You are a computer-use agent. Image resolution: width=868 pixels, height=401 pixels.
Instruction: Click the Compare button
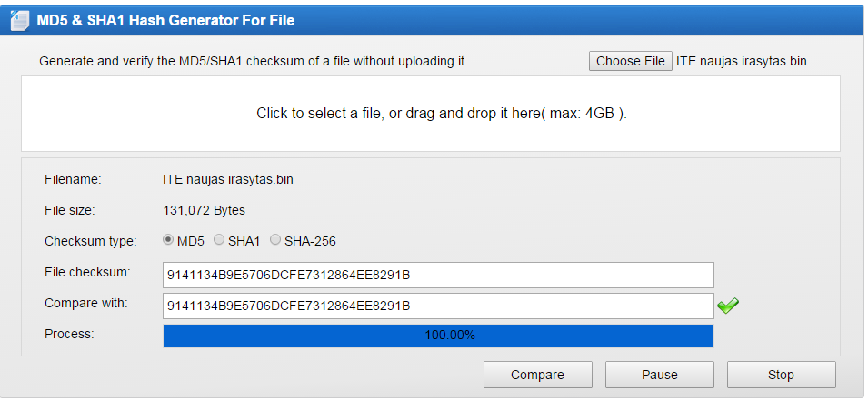coord(537,375)
